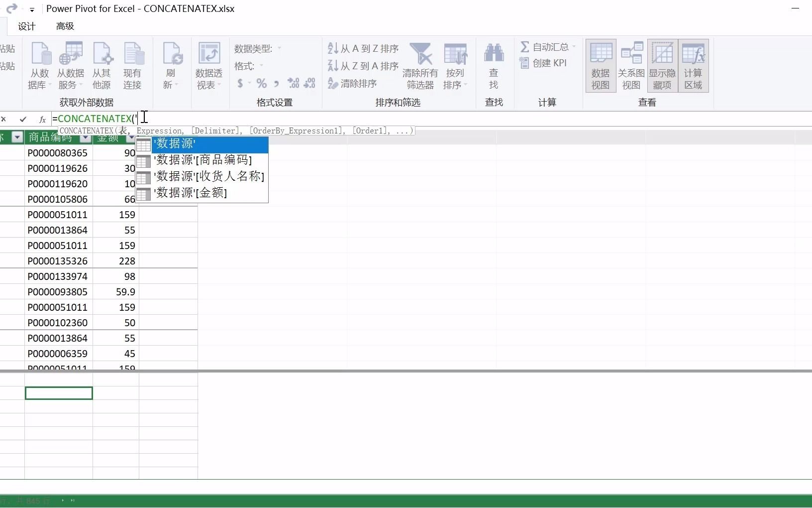The width and height of the screenshot is (812, 508).
Task: Switch to Diagram View
Action: (x=631, y=66)
